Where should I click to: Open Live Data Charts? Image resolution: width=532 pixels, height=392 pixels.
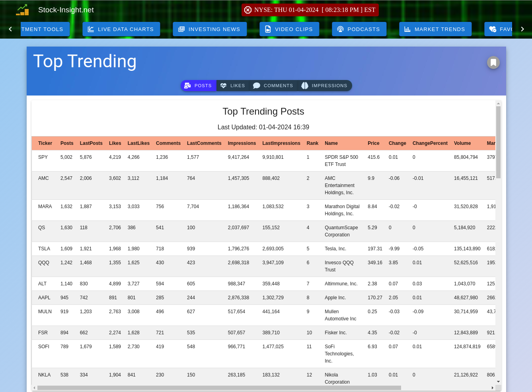click(x=121, y=29)
